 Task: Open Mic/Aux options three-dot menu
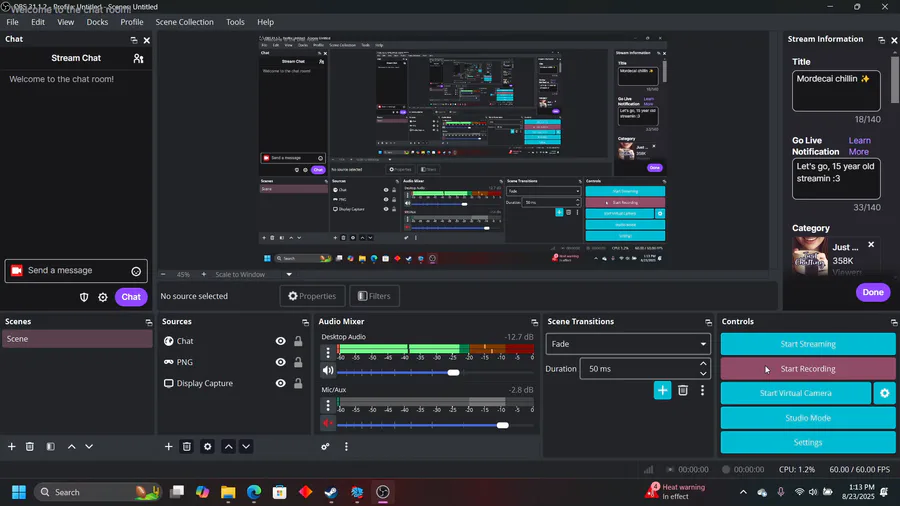click(328, 405)
